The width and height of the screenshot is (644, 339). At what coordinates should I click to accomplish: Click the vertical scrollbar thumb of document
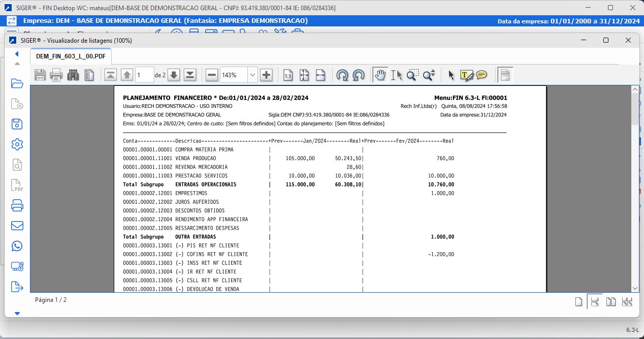[635, 109]
